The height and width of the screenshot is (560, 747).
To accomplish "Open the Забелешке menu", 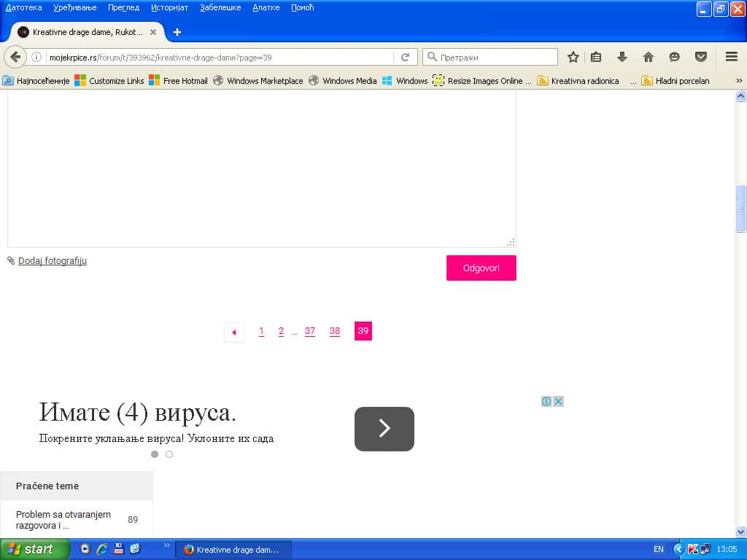I will [220, 7].
